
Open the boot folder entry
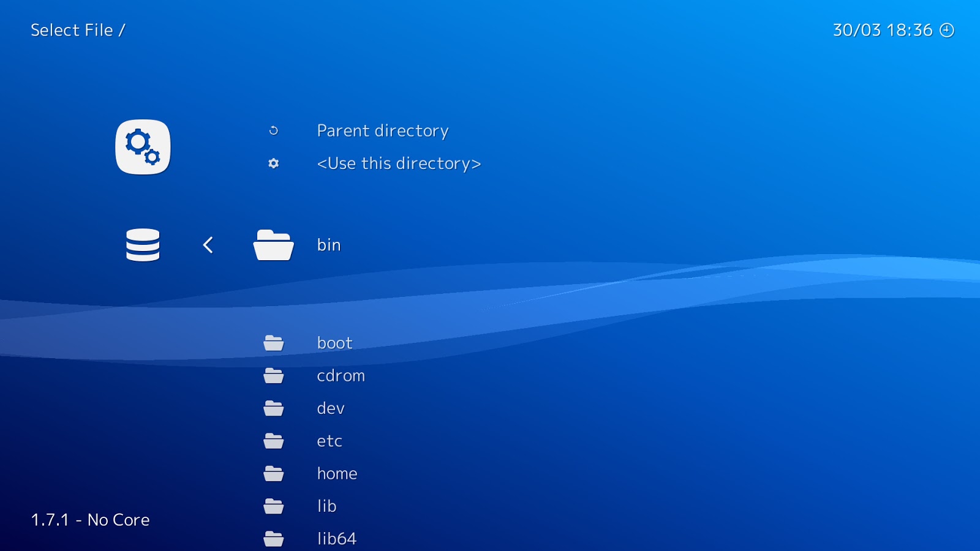tap(334, 343)
